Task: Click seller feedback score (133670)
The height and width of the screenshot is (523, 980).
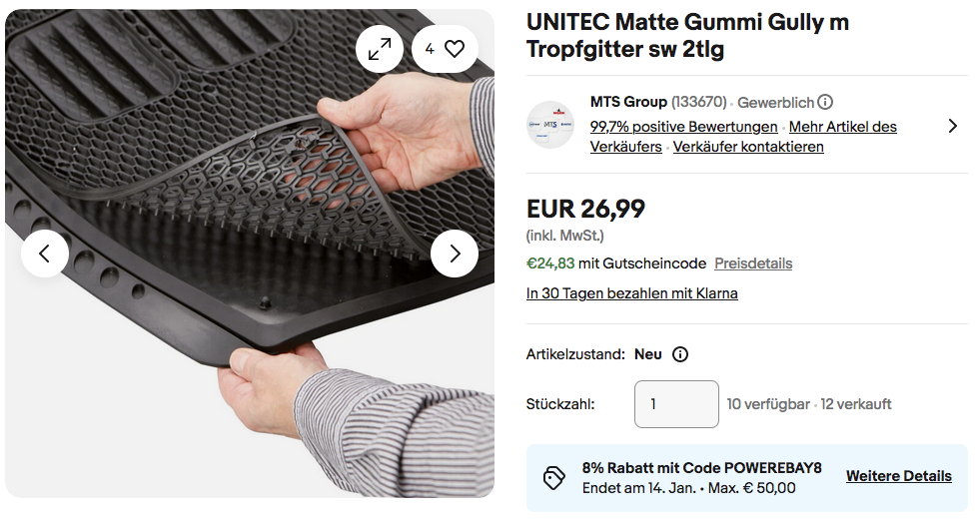Action: 698,102
